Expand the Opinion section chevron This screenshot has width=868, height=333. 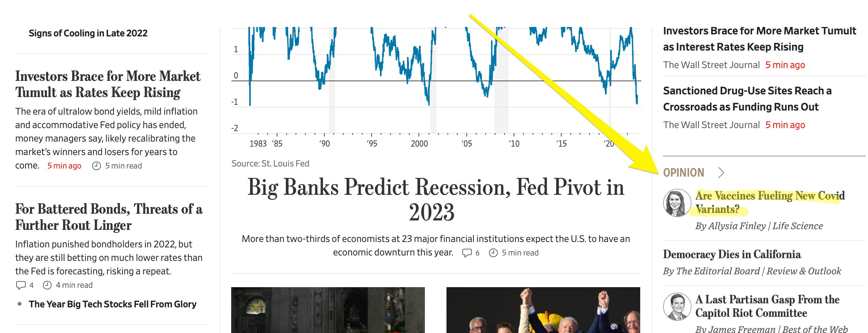click(721, 173)
